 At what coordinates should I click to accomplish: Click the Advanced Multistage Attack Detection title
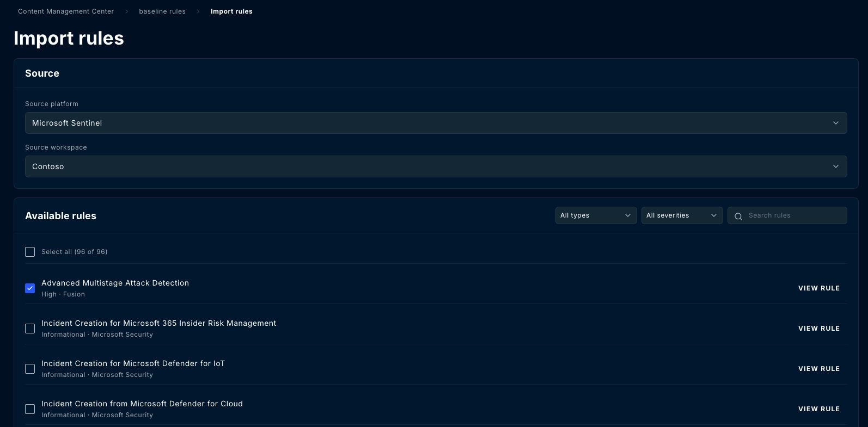click(x=115, y=283)
